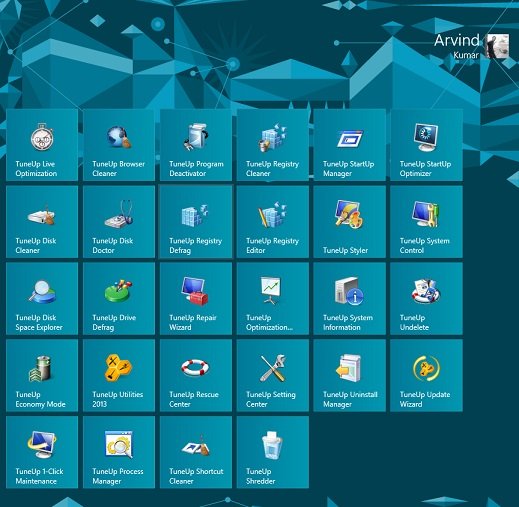Screen dimensions: 519x507
Task: Open TuneUp StartUp Manager
Action: click(x=350, y=145)
